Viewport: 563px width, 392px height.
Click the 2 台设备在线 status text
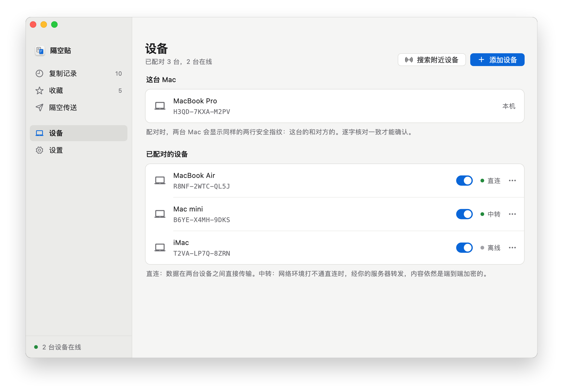coord(62,347)
